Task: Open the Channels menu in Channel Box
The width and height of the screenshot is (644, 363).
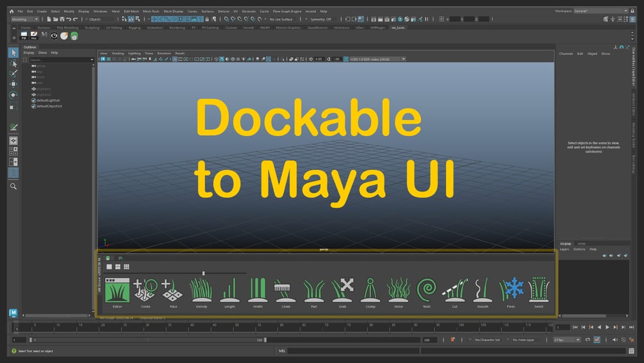Action: click(x=566, y=54)
